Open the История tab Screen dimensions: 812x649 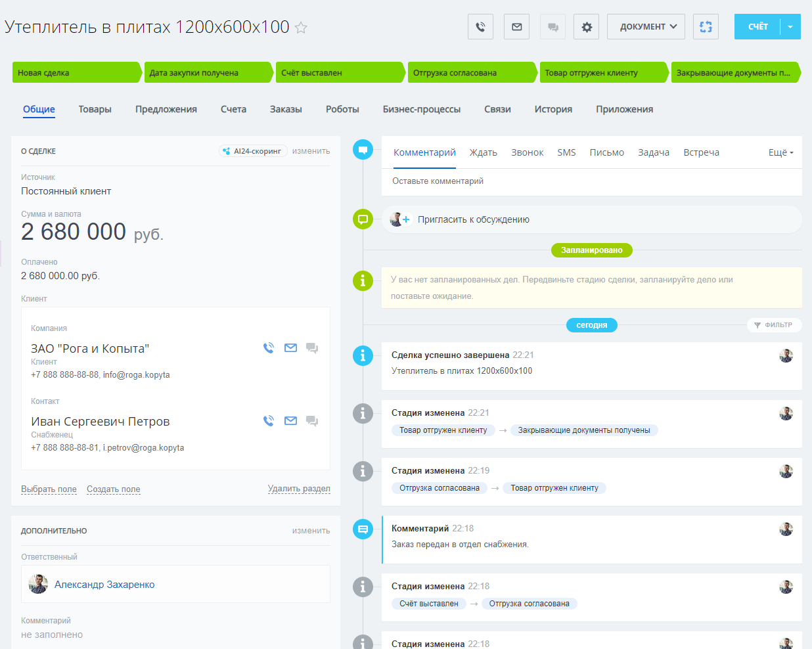[x=553, y=109]
